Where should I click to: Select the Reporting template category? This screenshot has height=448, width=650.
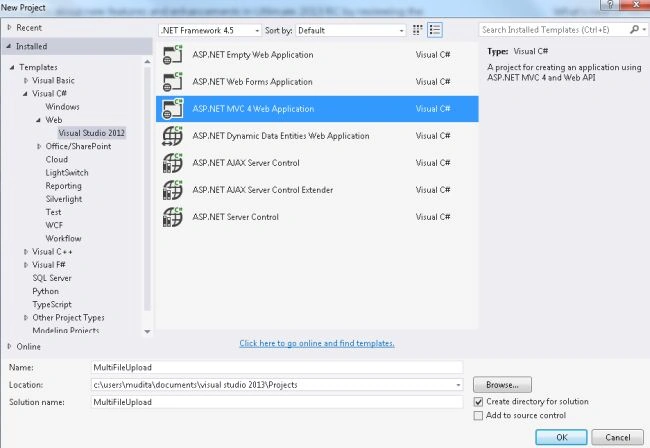click(63, 186)
